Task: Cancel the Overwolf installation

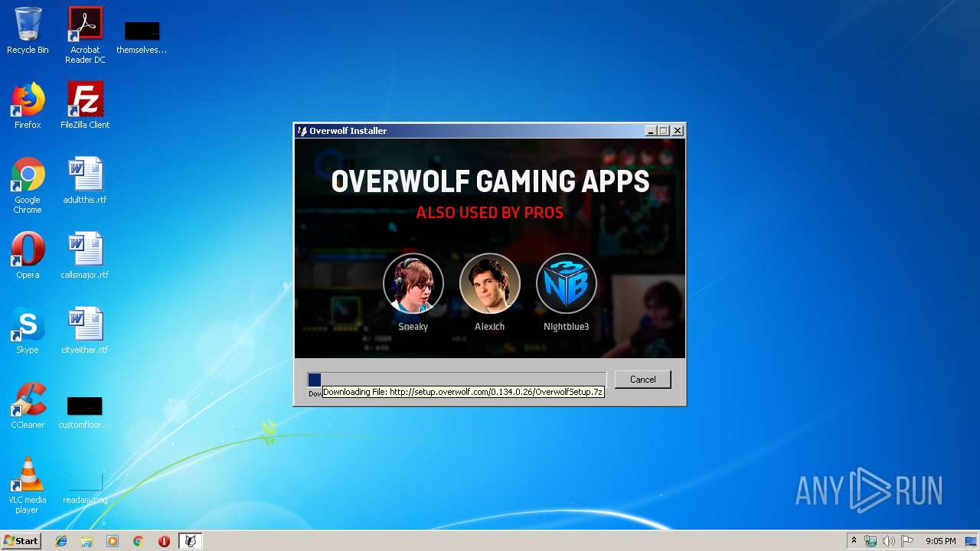Action: tap(642, 380)
